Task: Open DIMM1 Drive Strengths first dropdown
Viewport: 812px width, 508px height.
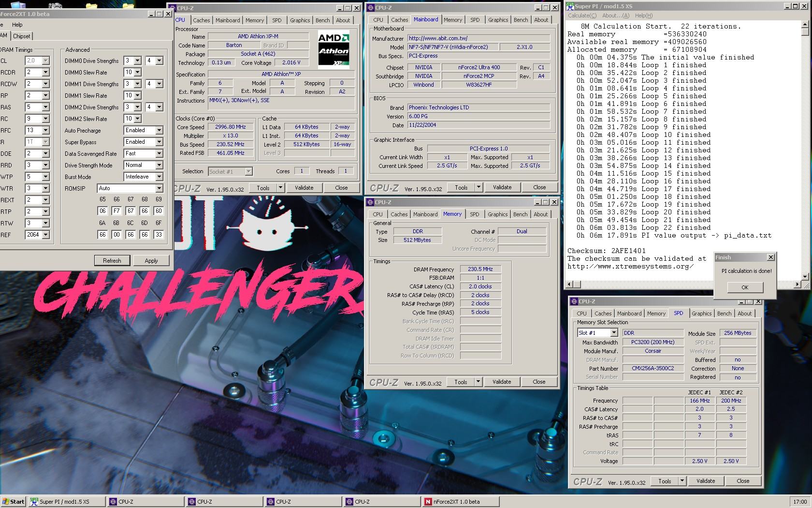Action: [x=137, y=84]
